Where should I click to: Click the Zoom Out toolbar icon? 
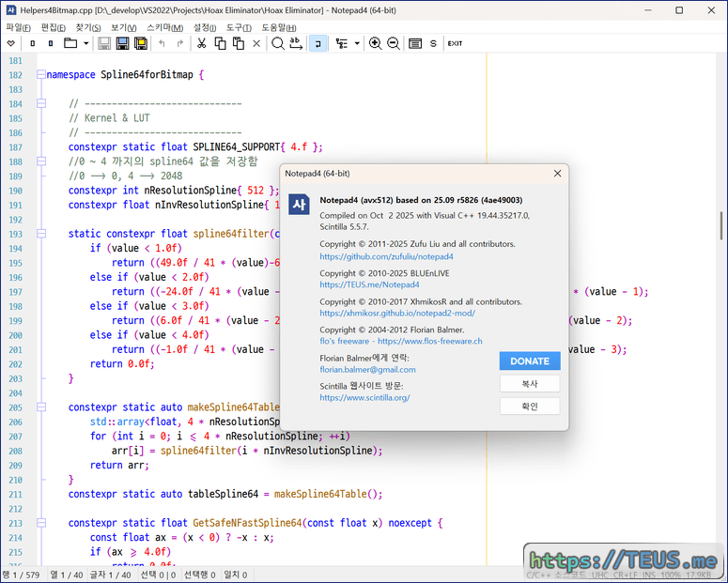click(x=393, y=43)
